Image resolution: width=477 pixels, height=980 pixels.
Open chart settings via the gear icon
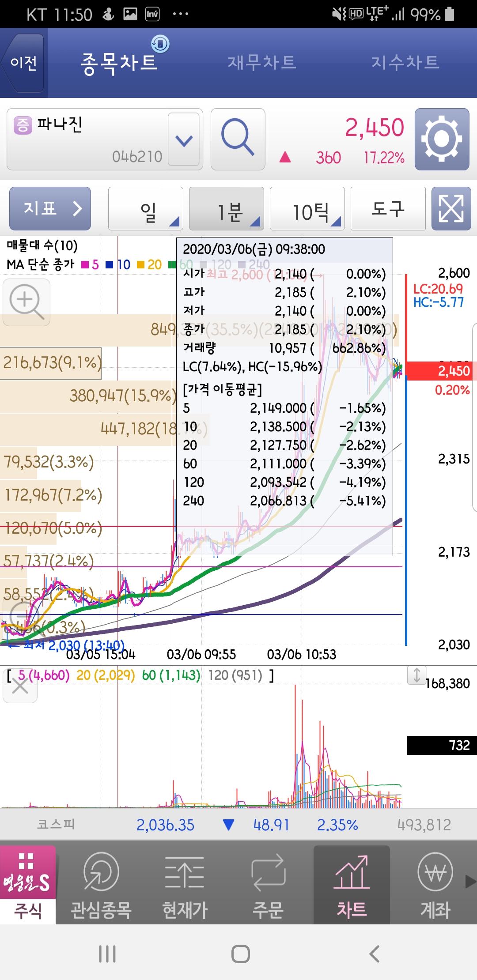pos(442,139)
